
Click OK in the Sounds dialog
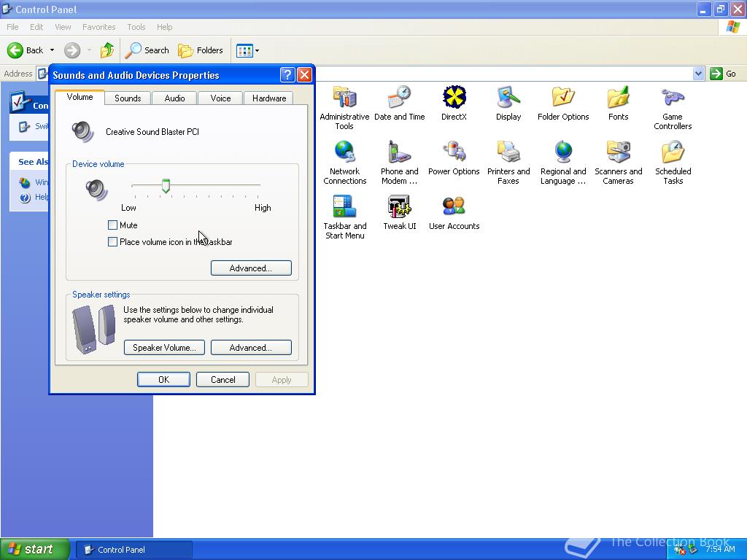(164, 379)
